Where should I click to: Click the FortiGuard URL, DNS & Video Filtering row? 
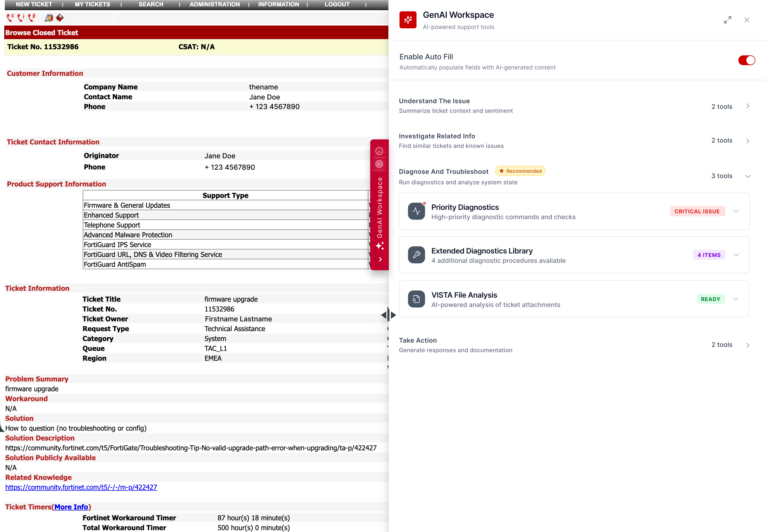pyautogui.click(x=225, y=254)
